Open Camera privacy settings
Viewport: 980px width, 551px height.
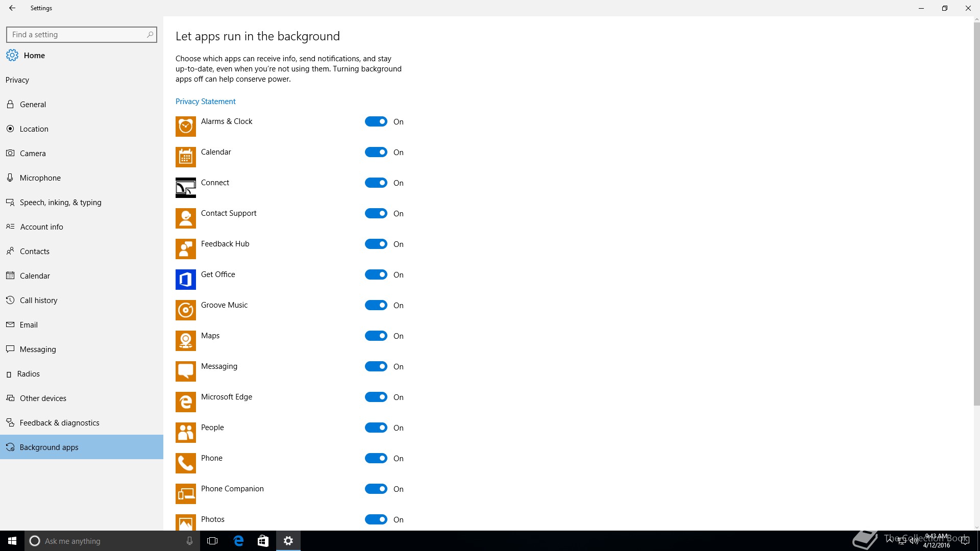tap(82, 153)
